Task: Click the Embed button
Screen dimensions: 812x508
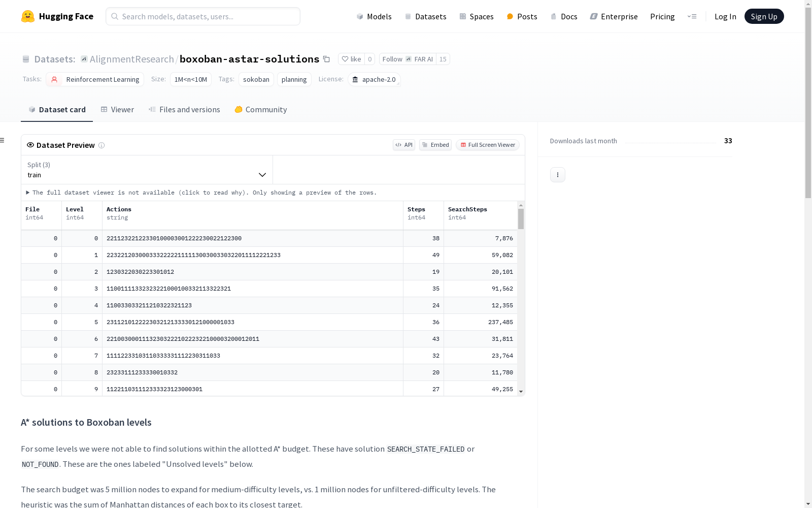Action: pyautogui.click(x=435, y=145)
